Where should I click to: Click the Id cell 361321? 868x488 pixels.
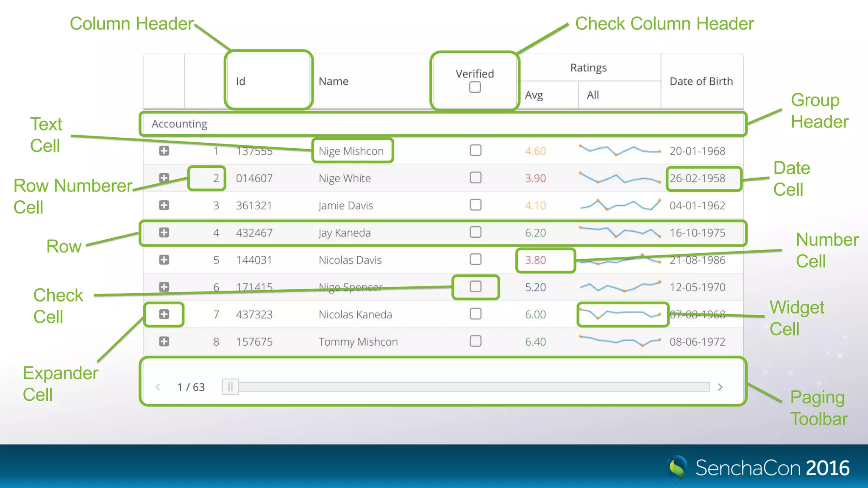254,205
